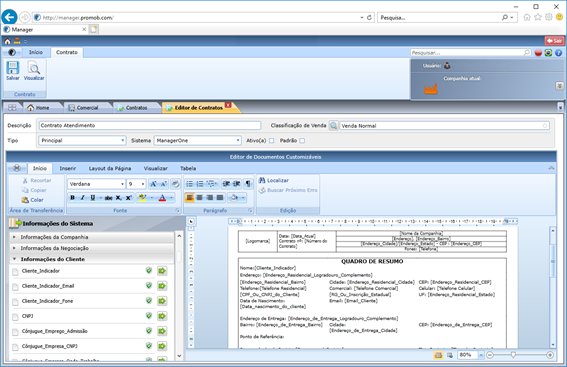Decrease paragraph indent
This screenshot has height=367, width=567.
click(x=226, y=184)
